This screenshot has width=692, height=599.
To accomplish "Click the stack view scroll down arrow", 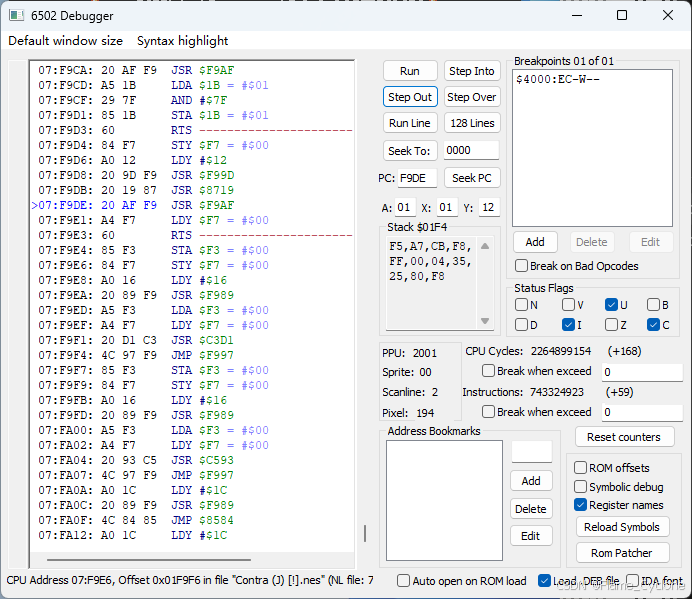I will pos(485,321).
